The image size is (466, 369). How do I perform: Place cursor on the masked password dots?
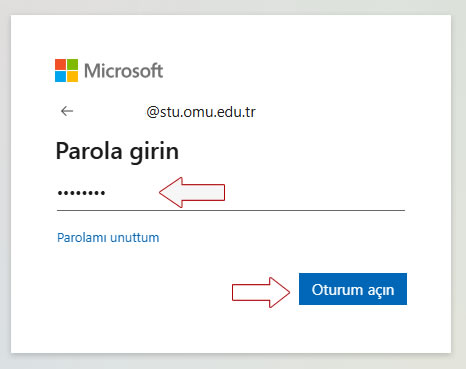81,193
